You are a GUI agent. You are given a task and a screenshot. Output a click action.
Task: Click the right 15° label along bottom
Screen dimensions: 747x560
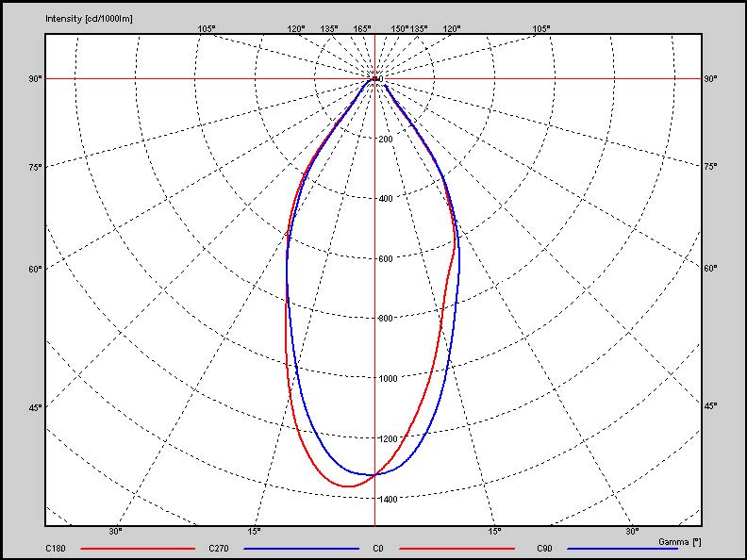tap(494, 532)
